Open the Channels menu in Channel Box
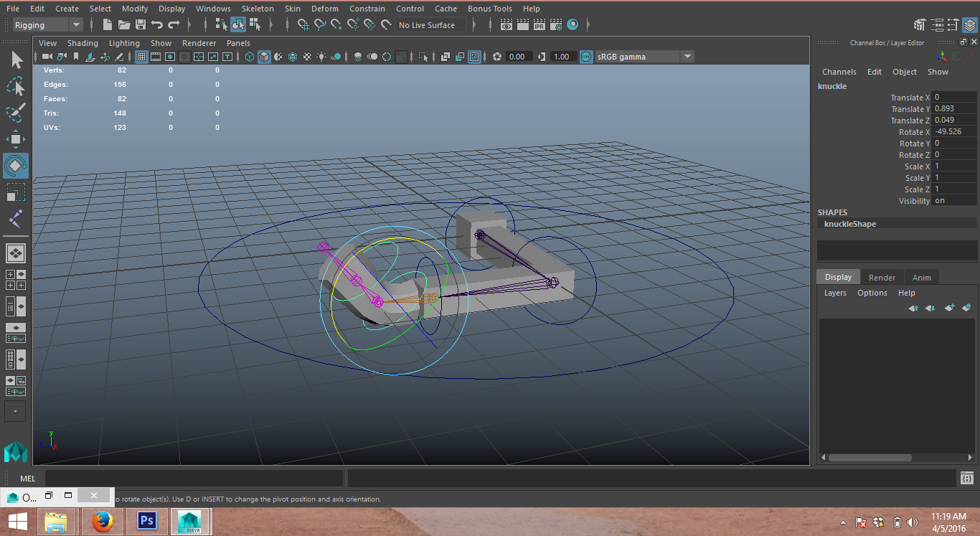Image resolution: width=980 pixels, height=536 pixels. click(x=839, y=72)
